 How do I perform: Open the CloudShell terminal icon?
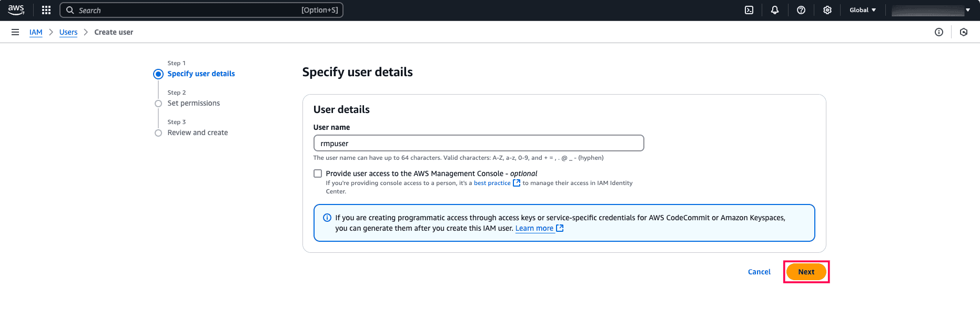tap(749, 10)
